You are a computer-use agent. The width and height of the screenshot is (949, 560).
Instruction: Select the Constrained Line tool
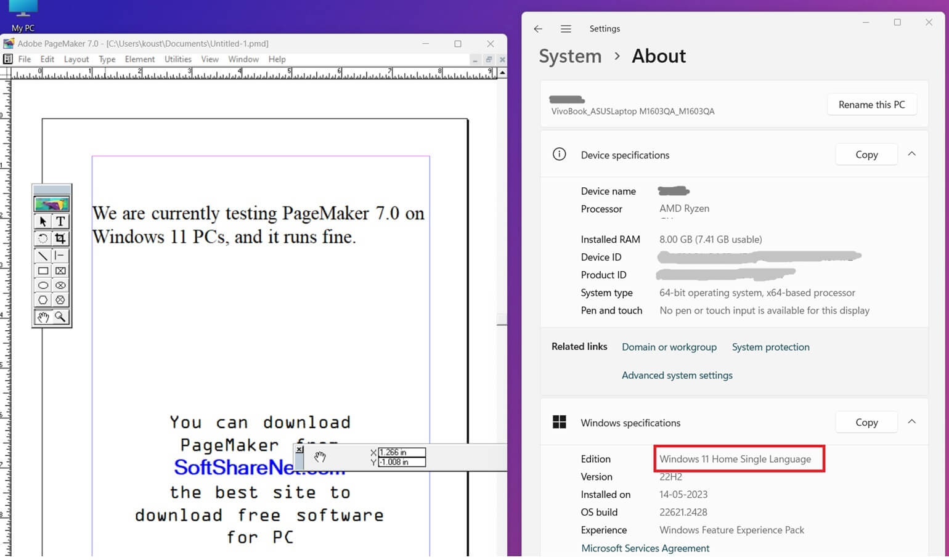tap(60, 255)
